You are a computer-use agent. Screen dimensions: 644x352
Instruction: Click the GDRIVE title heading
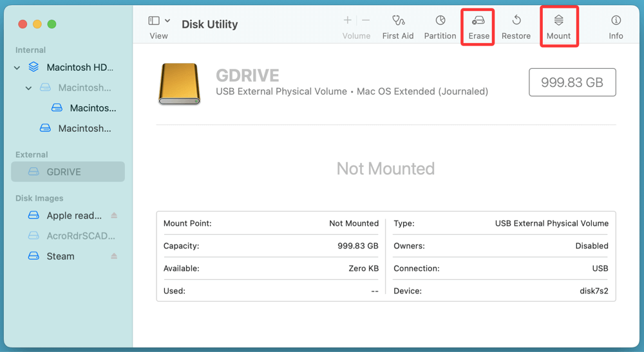point(247,75)
